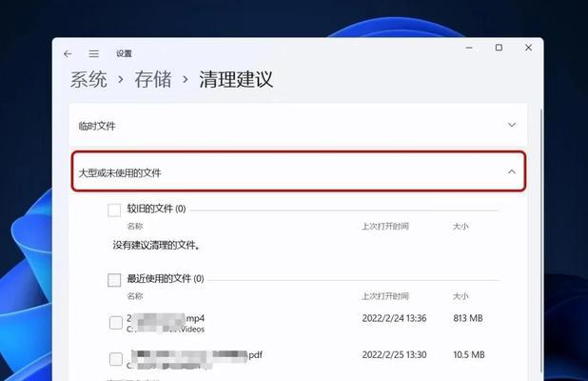Expand the 临时文件 chevron

tap(512, 125)
